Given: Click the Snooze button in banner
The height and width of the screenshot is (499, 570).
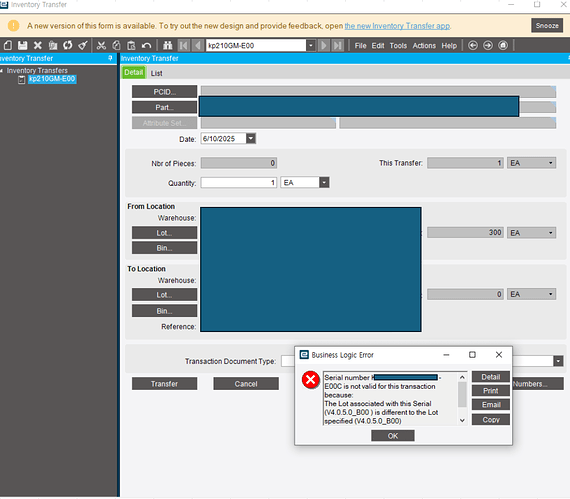Looking at the screenshot, I should (547, 26).
